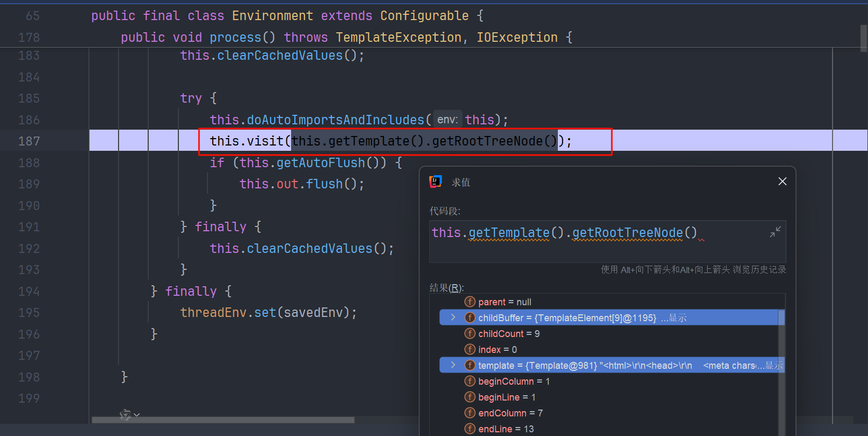Click the '求值' dialog title

click(461, 182)
